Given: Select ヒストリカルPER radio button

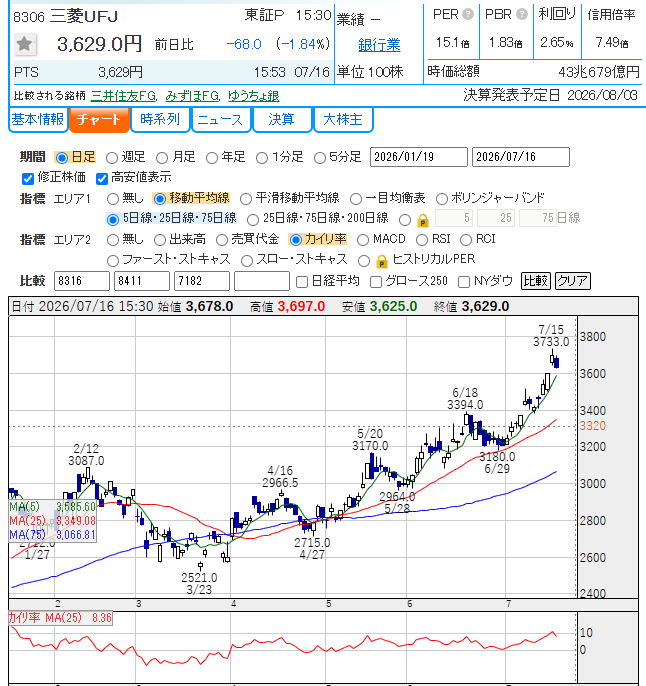Looking at the screenshot, I should [363, 261].
